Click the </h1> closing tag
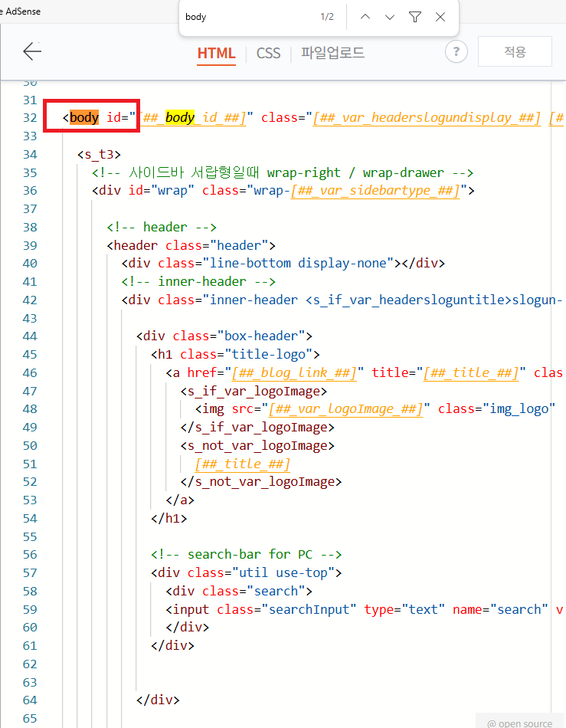Screen dimensions: 566x728 pyautogui.click(x=168, y=518)
